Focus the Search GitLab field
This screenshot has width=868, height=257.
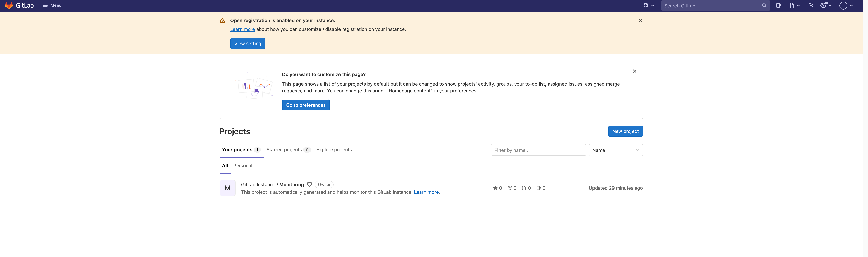point(715,6)
